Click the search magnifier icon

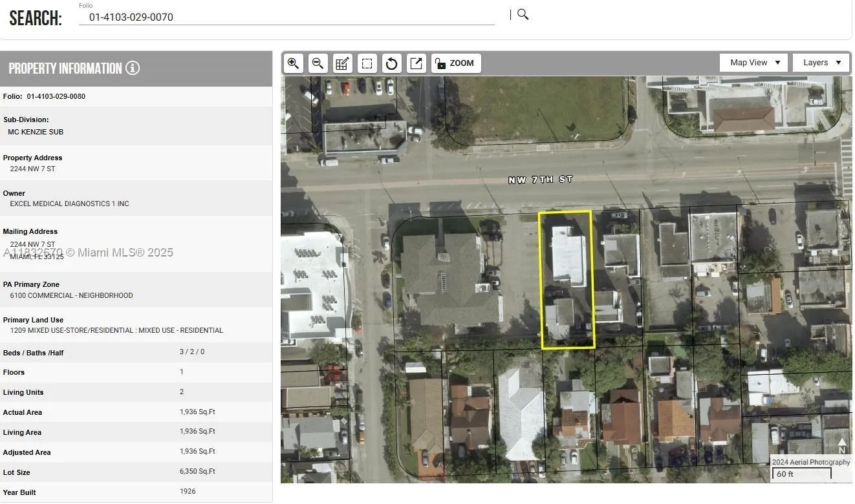(523, 14)
